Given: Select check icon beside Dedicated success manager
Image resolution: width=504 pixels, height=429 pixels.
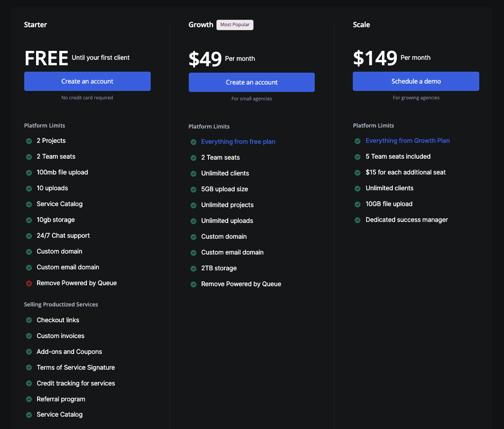Looking at the screenshot, I should click(357, 220).
